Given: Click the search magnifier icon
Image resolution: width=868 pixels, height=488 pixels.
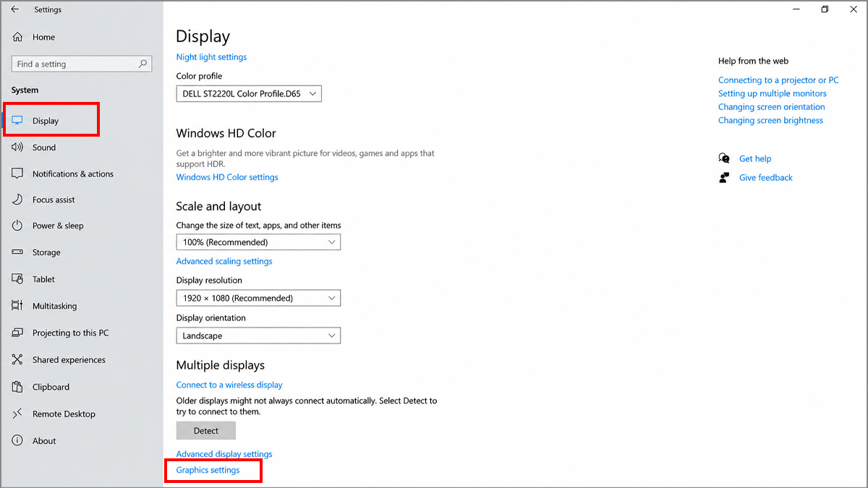Looking at the screenshot, I should [x=143, y=64].
